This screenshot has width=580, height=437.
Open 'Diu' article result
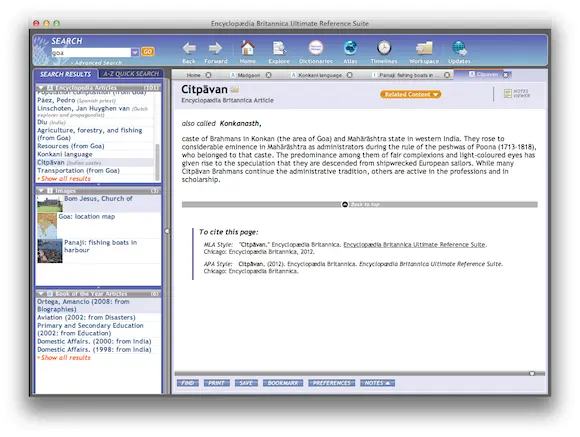(42, 122)
